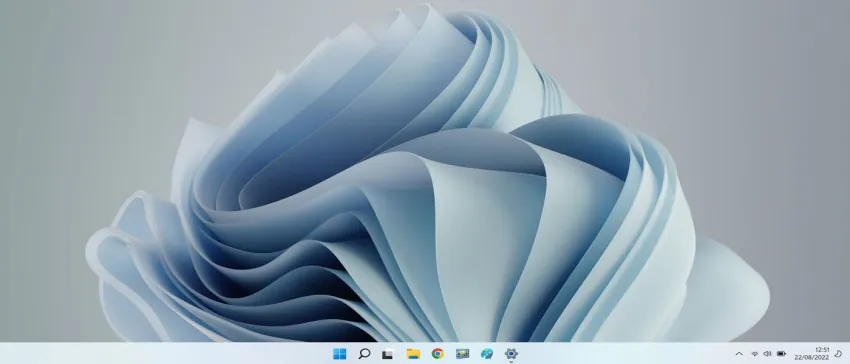Open the Photos app icon
This screenshot has height=364, width=850.
pos(462,354)
